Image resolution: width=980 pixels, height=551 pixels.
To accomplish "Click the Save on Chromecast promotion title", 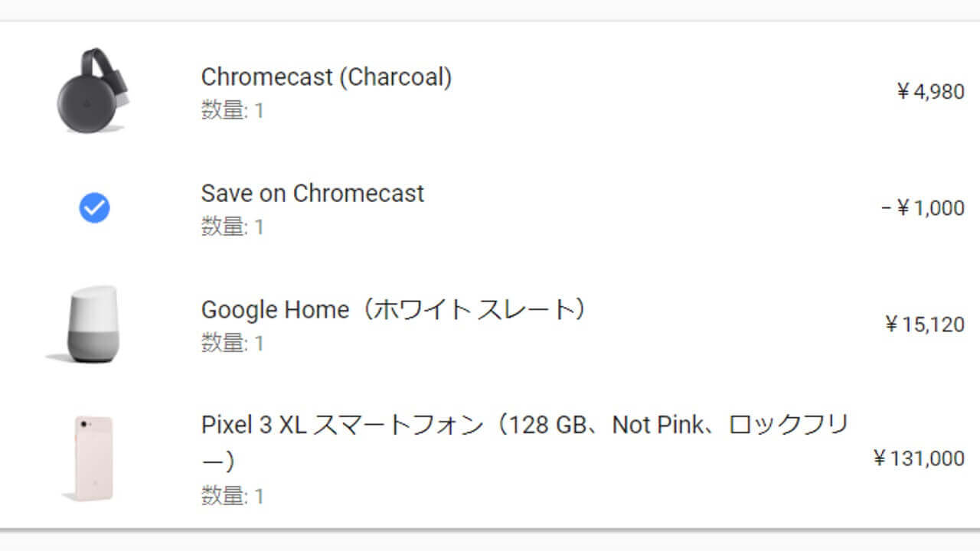I will coord(312,194).
